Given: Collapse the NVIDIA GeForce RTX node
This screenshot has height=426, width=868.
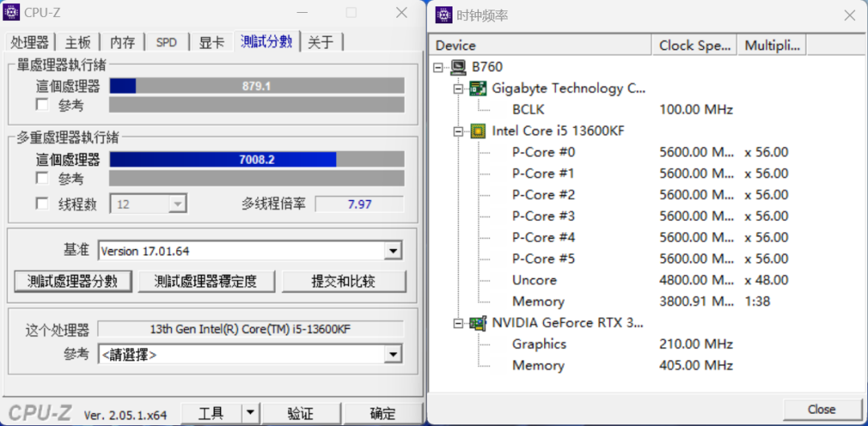Looking at the screenshot, I should coord(458,323).
